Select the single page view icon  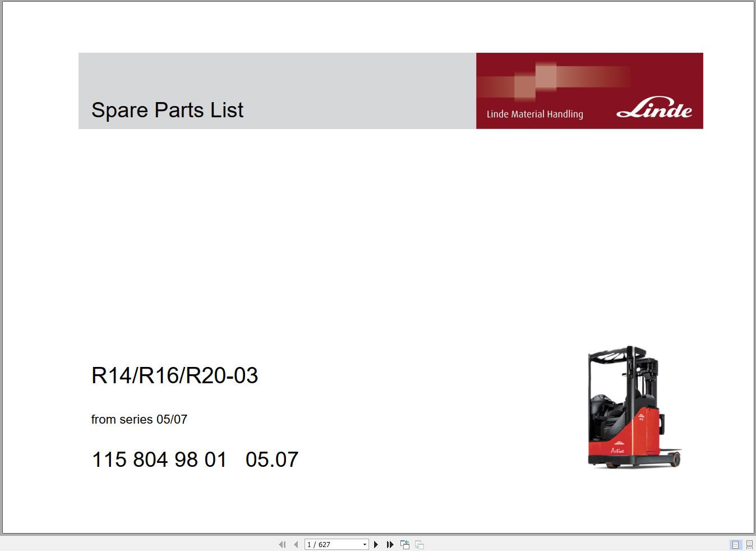pyautogui.click(x=735, y=544)
